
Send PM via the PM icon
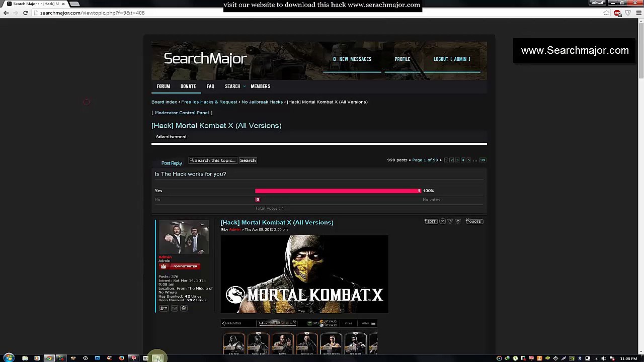coord(164,308)
